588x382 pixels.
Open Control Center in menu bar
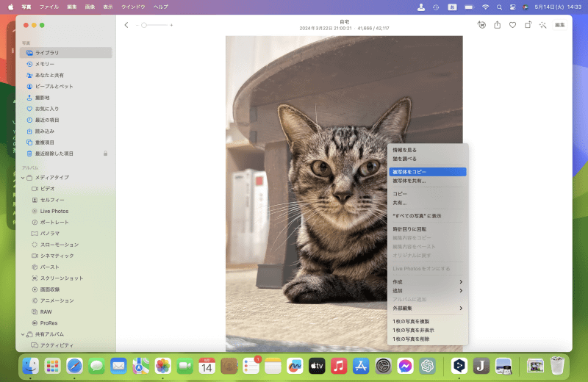(512, 7)
